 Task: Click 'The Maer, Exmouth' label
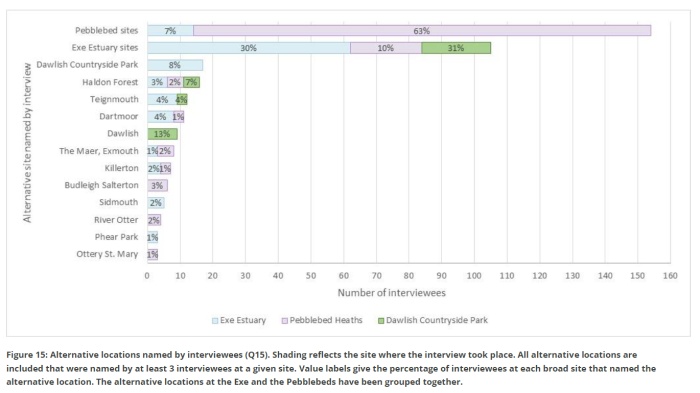[x=99, y=151]
